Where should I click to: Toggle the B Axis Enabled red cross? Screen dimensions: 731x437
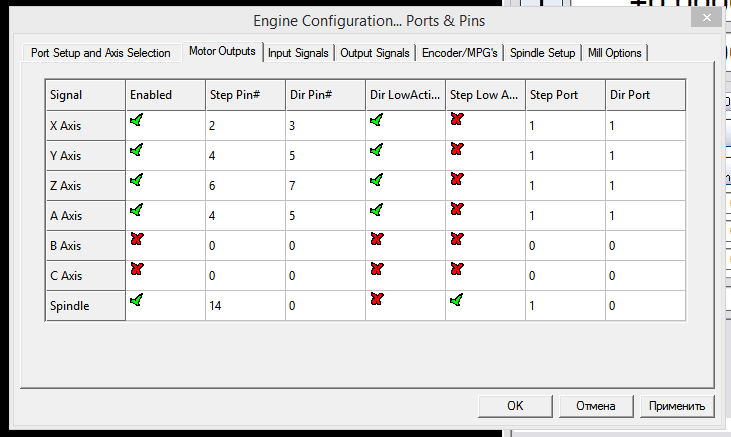click(136, 240)
